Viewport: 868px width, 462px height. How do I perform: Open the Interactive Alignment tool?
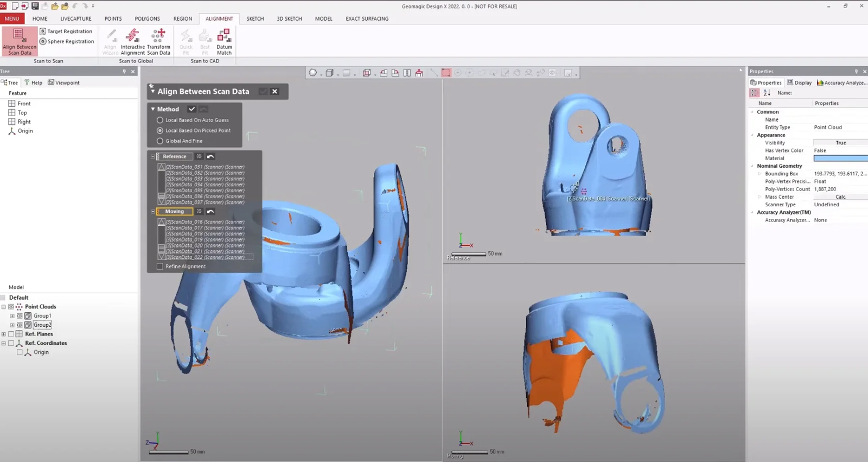pyautogui.click(x=132, y=36)
